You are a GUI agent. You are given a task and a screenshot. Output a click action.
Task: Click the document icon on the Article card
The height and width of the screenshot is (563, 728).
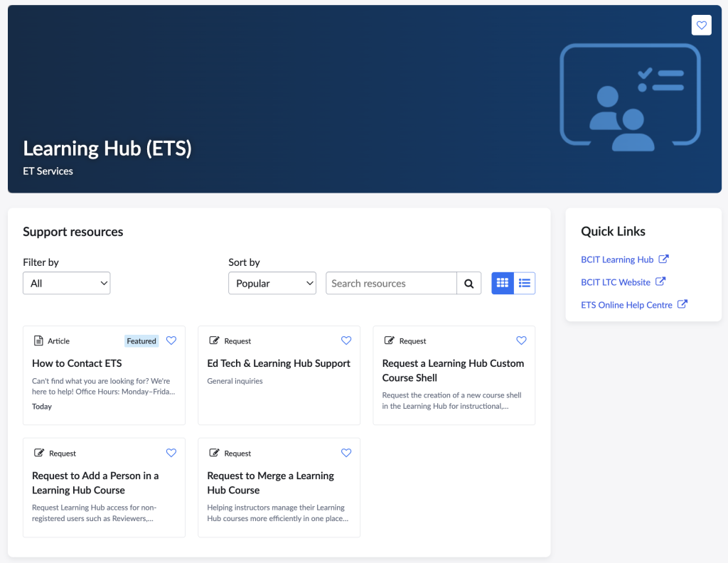(38, 341)
